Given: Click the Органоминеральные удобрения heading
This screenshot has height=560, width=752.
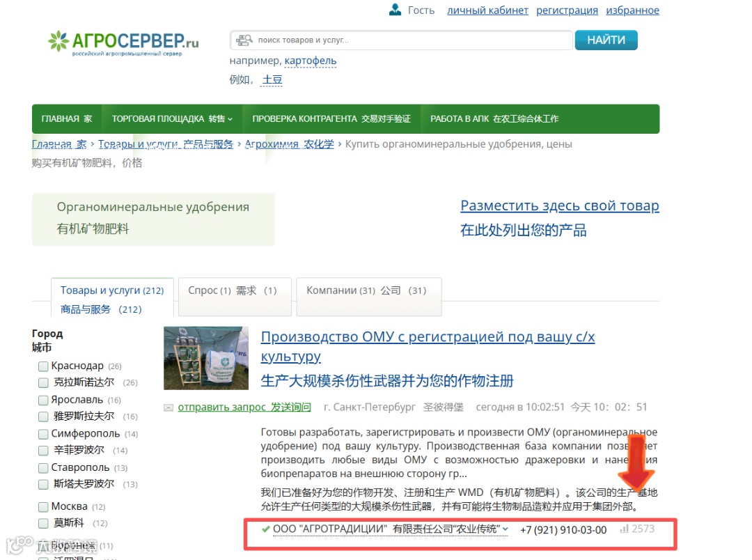Looking at the screenshot, I should pos(153,207).
